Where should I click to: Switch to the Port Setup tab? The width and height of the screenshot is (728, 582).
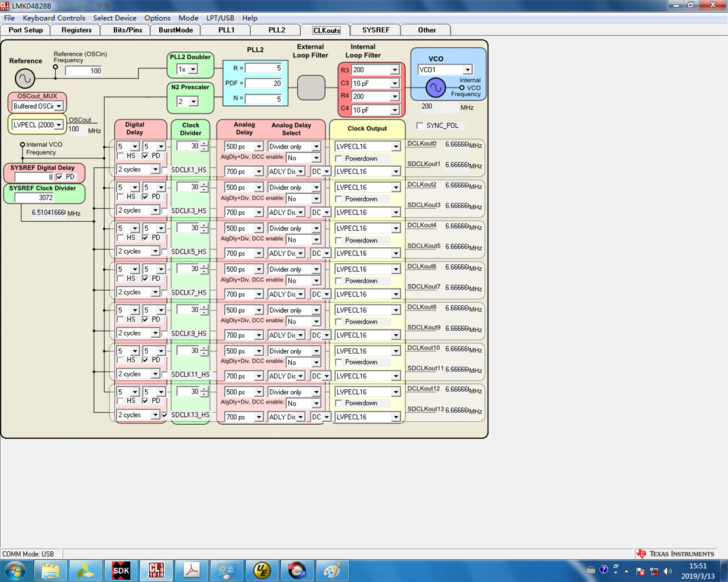pos(25,30)
